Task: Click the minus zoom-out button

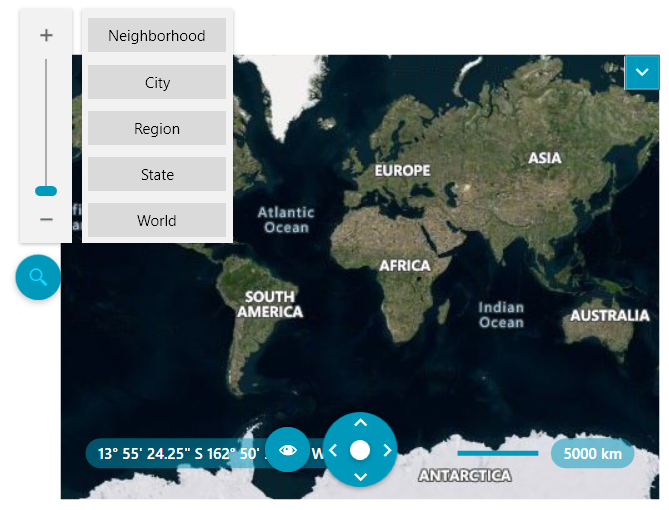Action: coord(46,219)
